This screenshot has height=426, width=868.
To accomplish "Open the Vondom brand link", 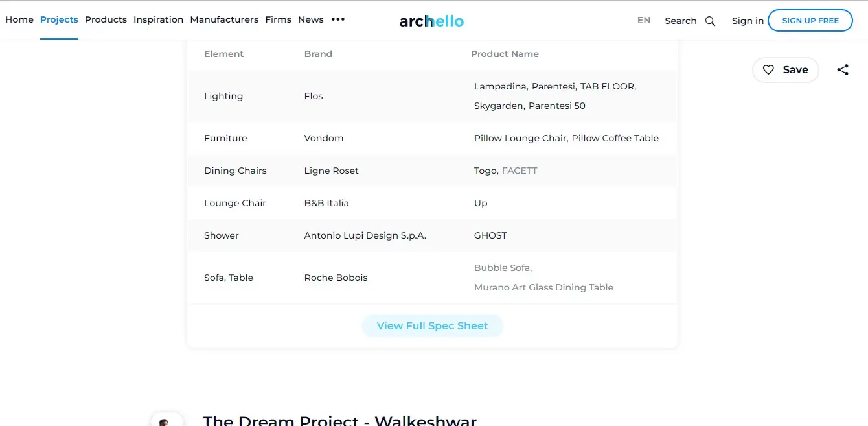I will pyautogui.click(x=324, y=138).
